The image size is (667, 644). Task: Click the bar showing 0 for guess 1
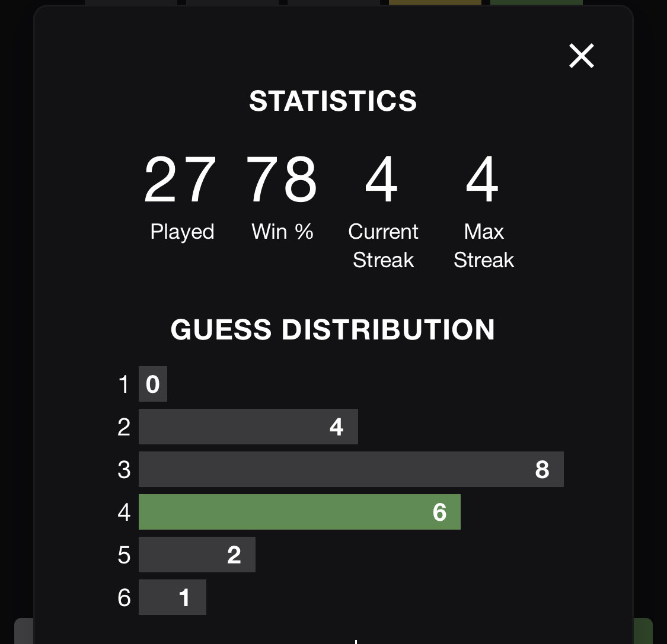[x=153, y=384]
